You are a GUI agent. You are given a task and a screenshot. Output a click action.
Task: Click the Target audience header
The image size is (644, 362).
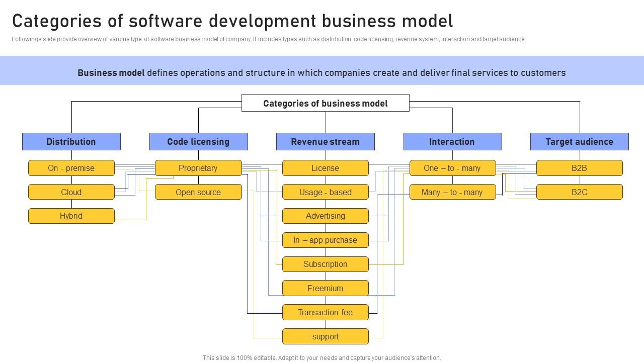(579, 142)
